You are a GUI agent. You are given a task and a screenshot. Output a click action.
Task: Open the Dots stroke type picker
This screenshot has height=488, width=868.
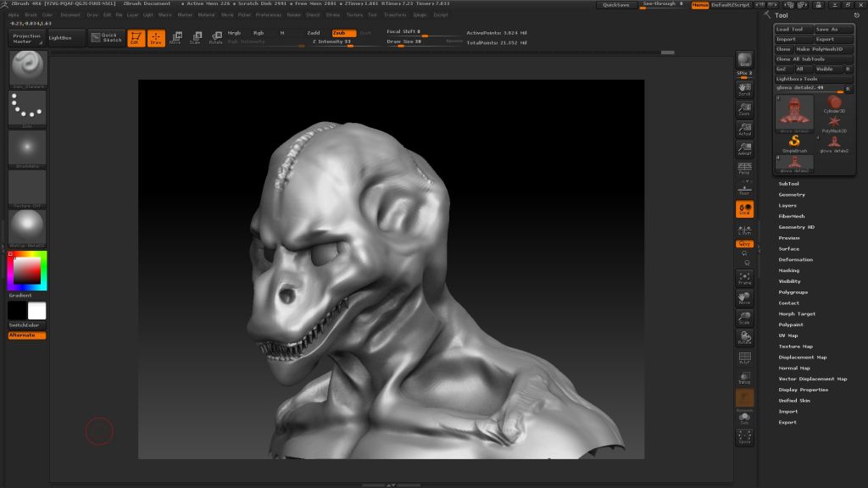click(x=27, y=109)
